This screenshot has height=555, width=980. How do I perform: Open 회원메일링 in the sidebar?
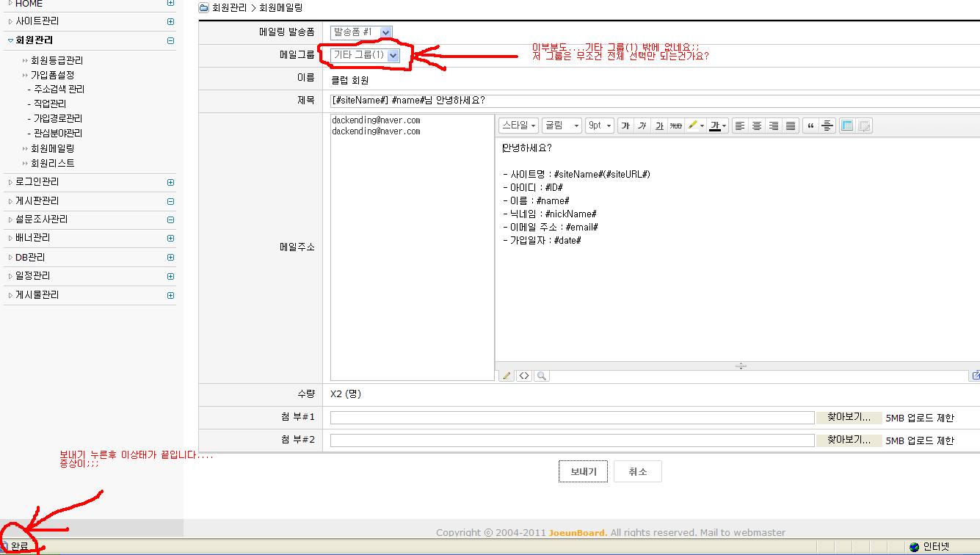[x=52, y=148]
